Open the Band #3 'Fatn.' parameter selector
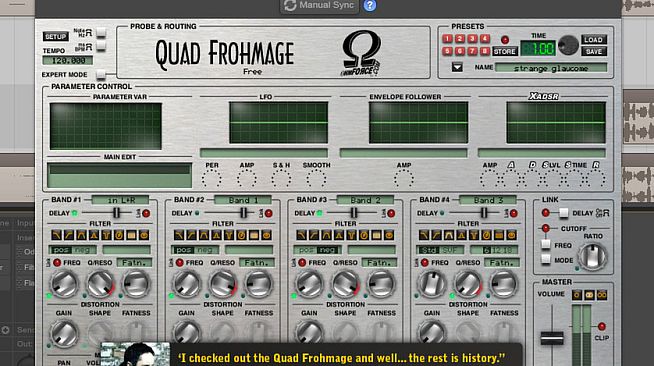This screenshot has width=654, height=366. 380,263
